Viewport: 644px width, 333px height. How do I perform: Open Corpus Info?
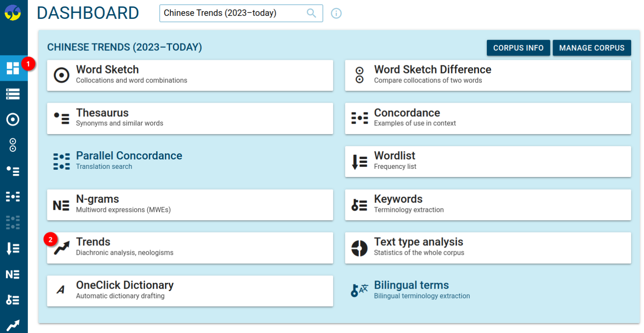(518, 48)
